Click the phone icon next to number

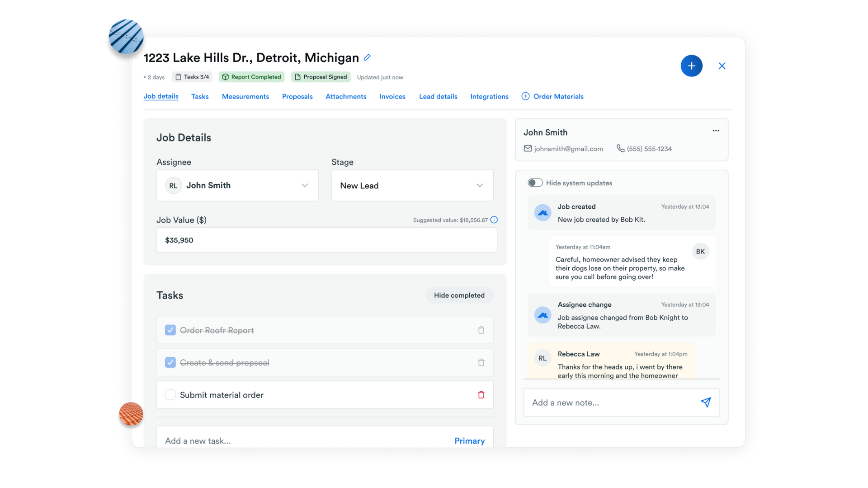coord(621,149)
